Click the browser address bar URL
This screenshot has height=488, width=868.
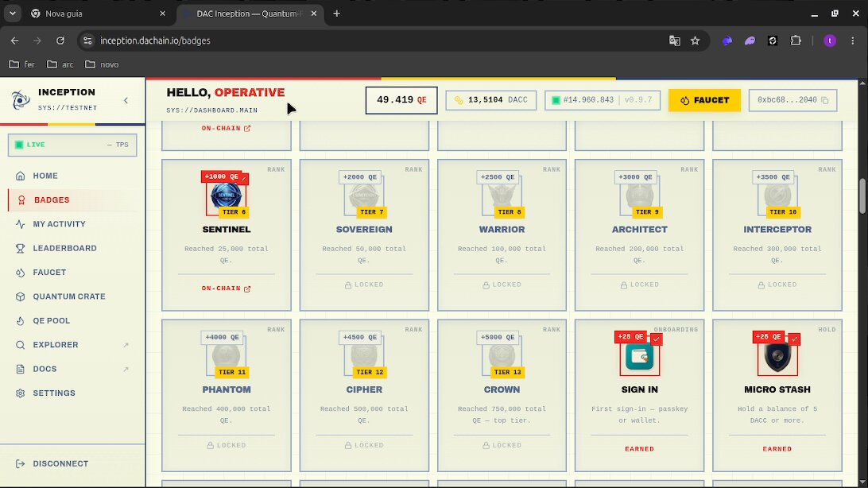click(155, 41)
